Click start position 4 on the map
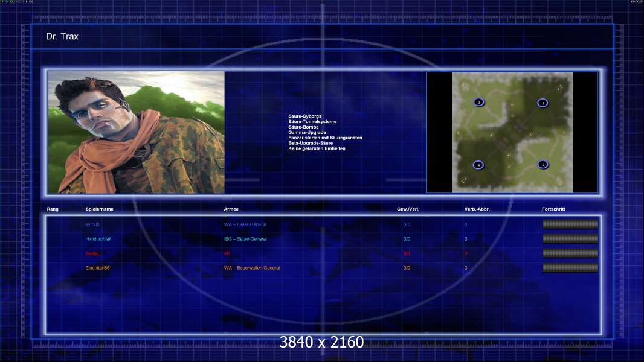Screen dimensions: 644x362 [478, 165]
